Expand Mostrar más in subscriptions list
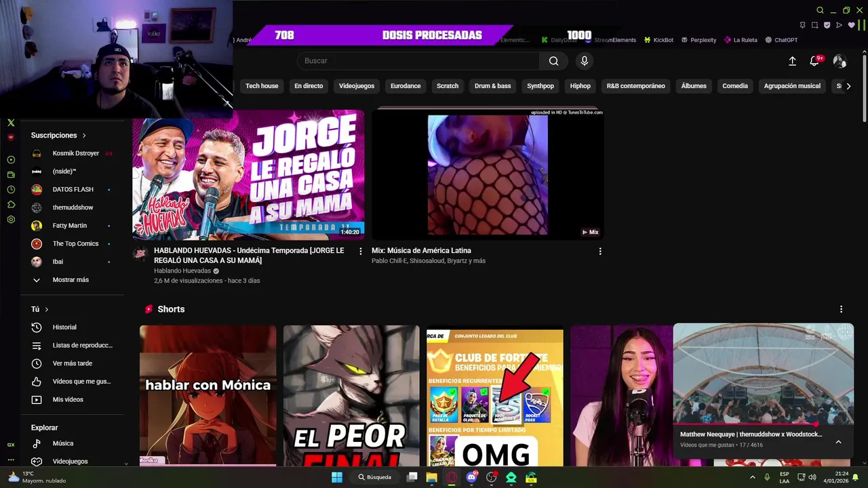This screenshot has height=488, width=868. tap(72, 280)
